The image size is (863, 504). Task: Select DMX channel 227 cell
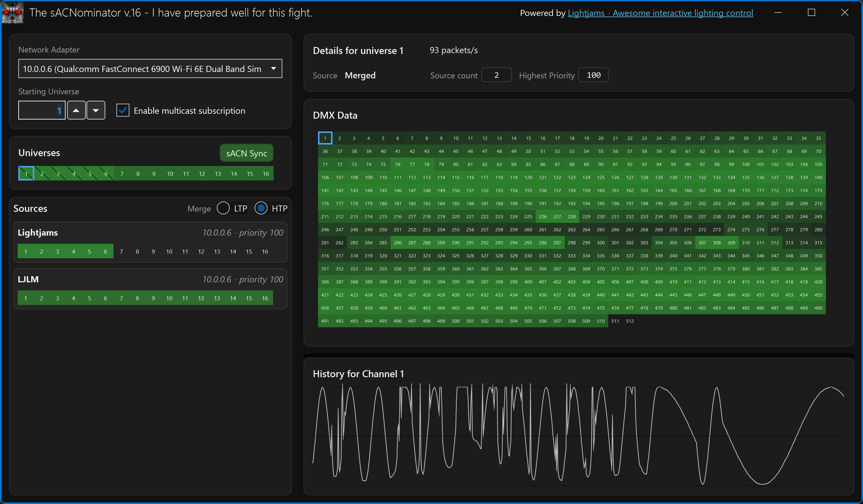click(557, 216)
